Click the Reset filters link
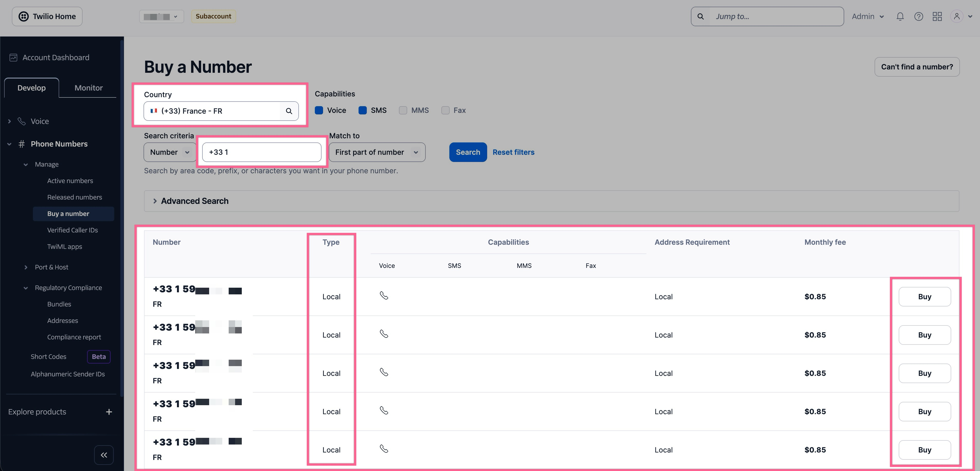This screenshot has width=980, height=471. (513, 152)
